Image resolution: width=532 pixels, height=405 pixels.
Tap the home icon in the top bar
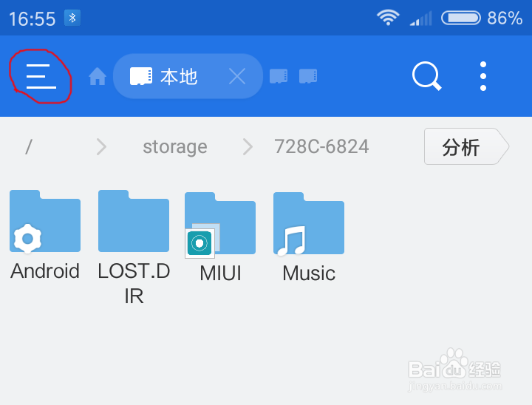[x=97, y=76]
